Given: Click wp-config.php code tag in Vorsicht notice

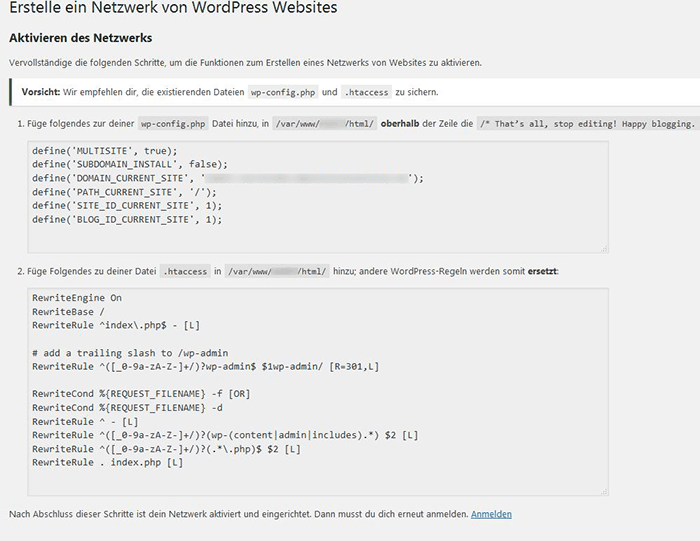Looking at the screenshot, I should tap(283, 92).
